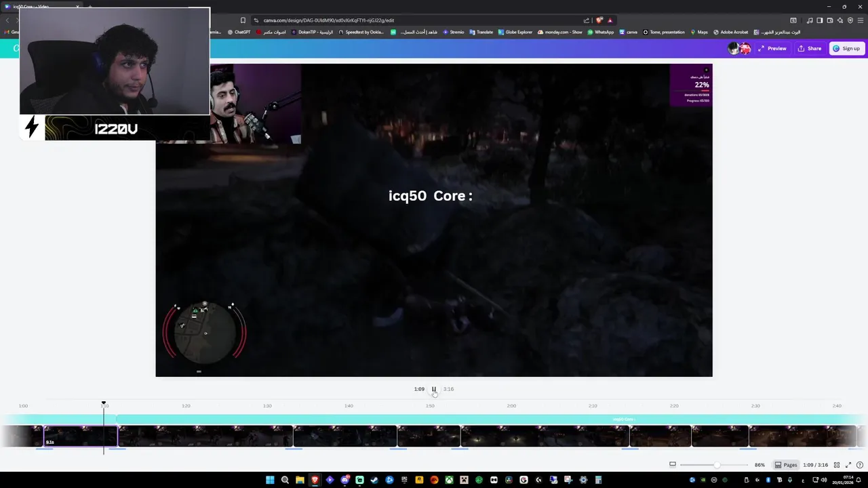Open the Preview mode in Canva
The image size is (868, 488).
pyautogui.click(x=772, y=49)
